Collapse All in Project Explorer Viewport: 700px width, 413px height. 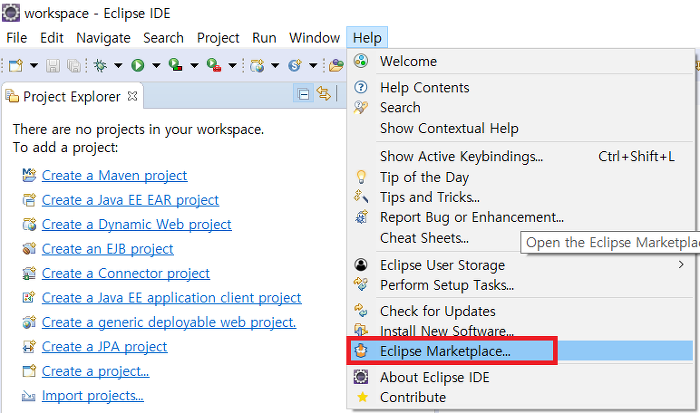303,94
